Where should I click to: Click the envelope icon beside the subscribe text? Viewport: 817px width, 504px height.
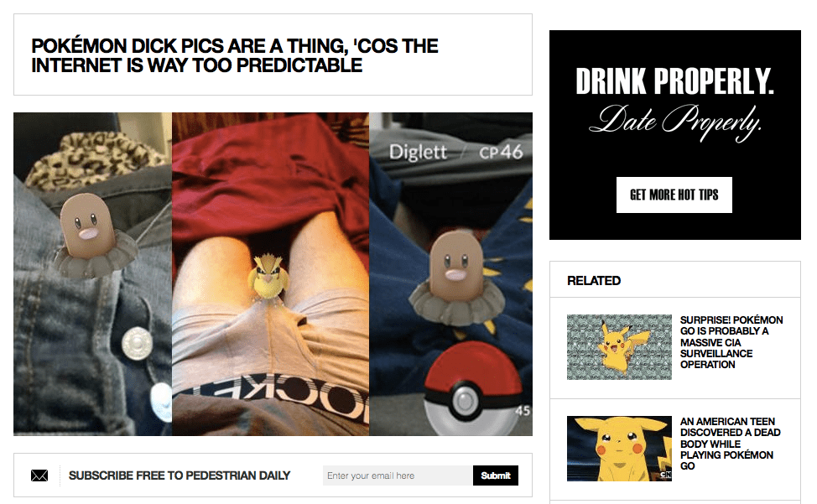point(39,475)
